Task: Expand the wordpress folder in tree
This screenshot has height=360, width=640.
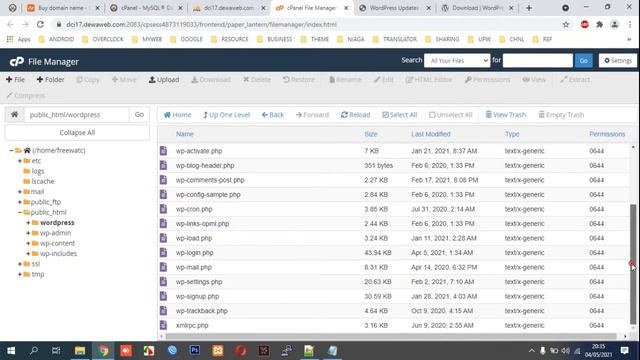Action: coord(28,223)
